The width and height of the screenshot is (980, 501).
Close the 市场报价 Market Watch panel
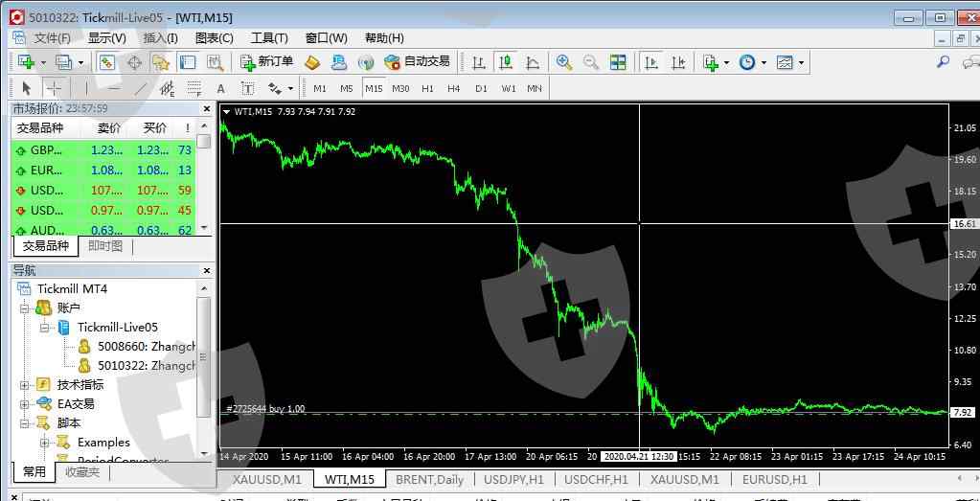click(207, 108)
